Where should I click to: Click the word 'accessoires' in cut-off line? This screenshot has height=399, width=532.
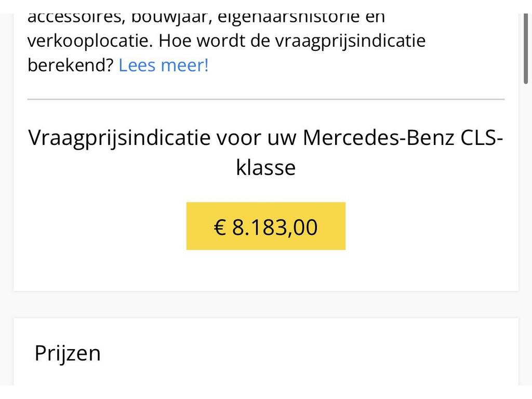(74, 18)
